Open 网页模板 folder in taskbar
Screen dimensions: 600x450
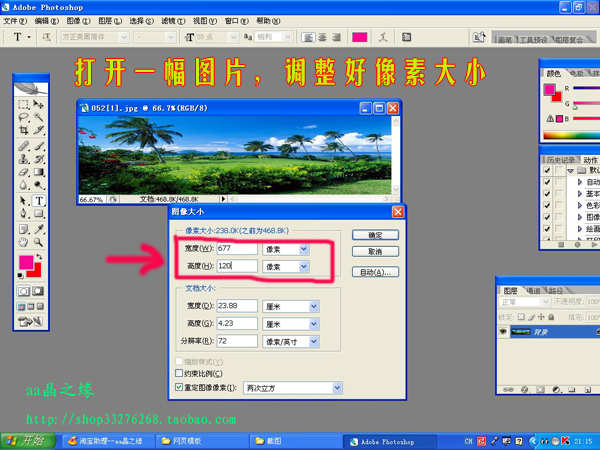[202, 441]
